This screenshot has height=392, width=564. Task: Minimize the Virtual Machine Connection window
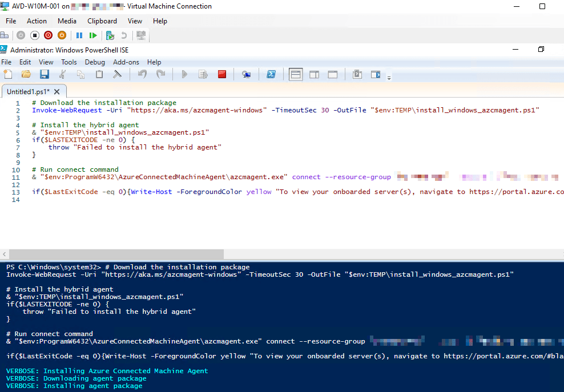[x=517, y=6]
